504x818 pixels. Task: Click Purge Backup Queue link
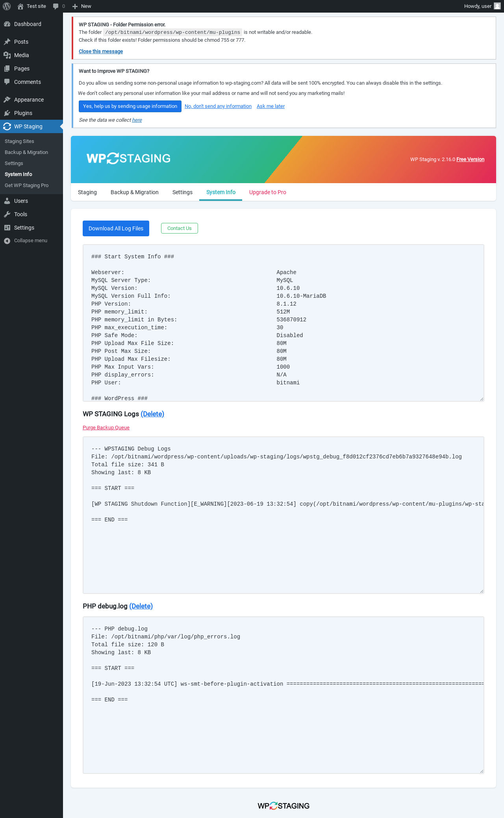106,428
